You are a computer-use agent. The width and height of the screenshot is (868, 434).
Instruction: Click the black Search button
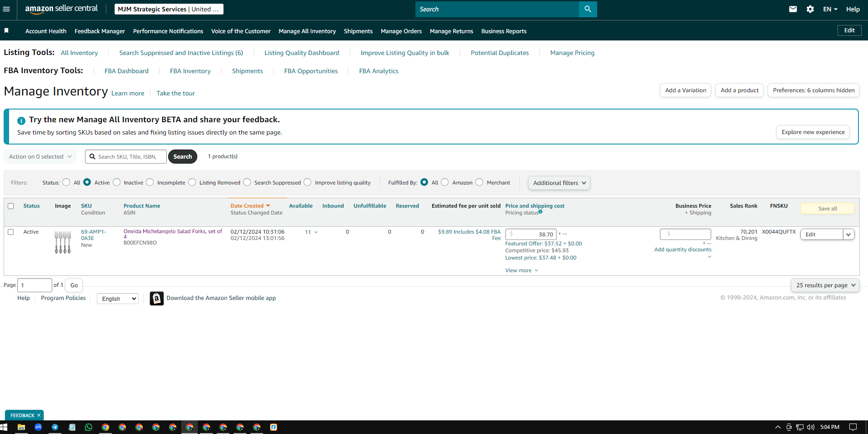183,156
